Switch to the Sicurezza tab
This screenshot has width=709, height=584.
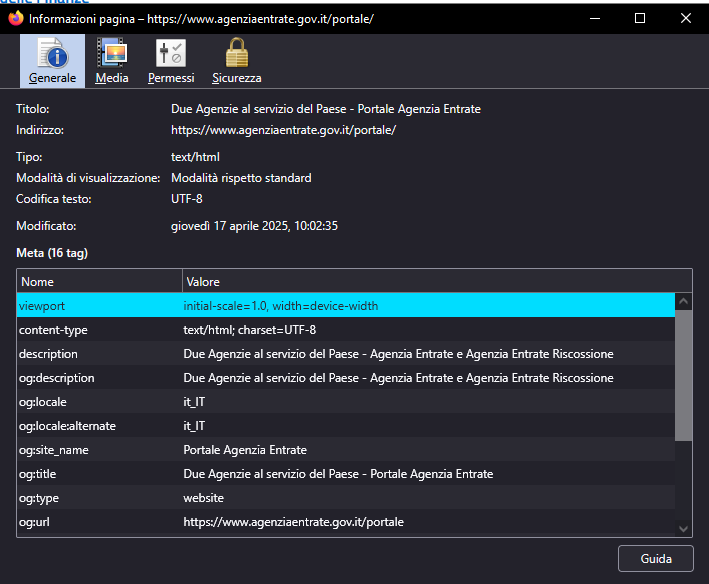click(236, 61)
